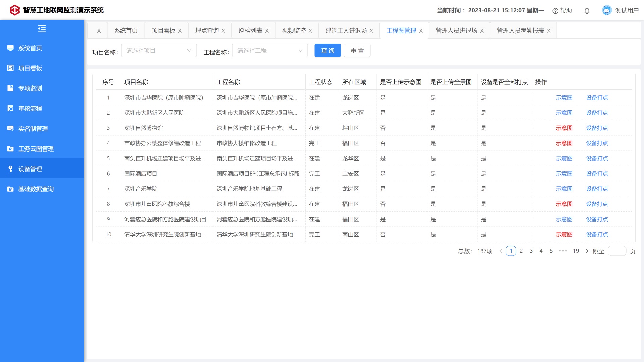
Task: Click the 测试用户 username
Action: (x=627, y=11)
